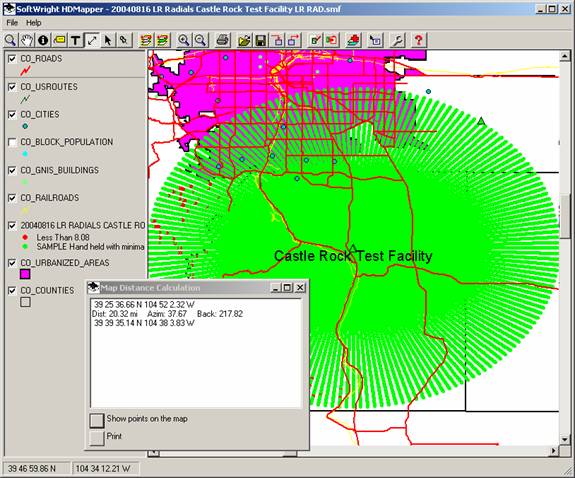
Task: Click the red question mark help icon
Action: pos(418,40)
